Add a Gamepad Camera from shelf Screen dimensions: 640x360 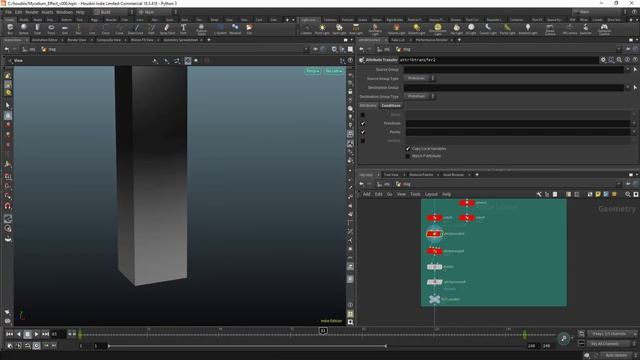[604, 29]
